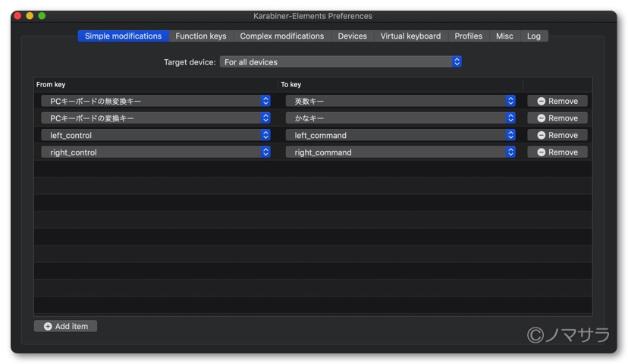Screen dimensions: 628x364
Task: Remove the right_control to right_command mapping
Action: [557, 152]
